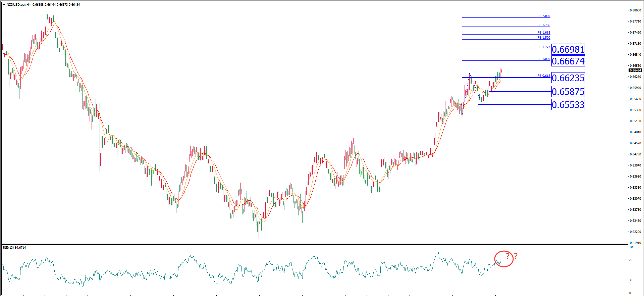Click the 0.66235 price box

568,78
